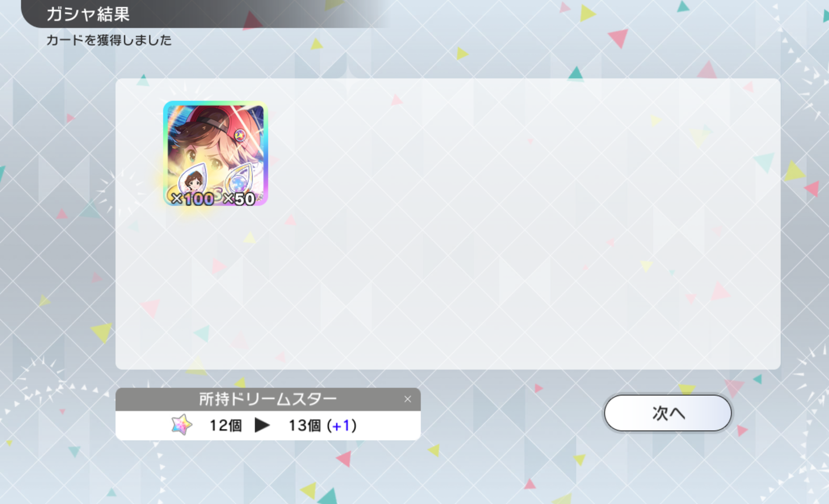Click the 所持ドリームスター header bar

coord(268,399)
